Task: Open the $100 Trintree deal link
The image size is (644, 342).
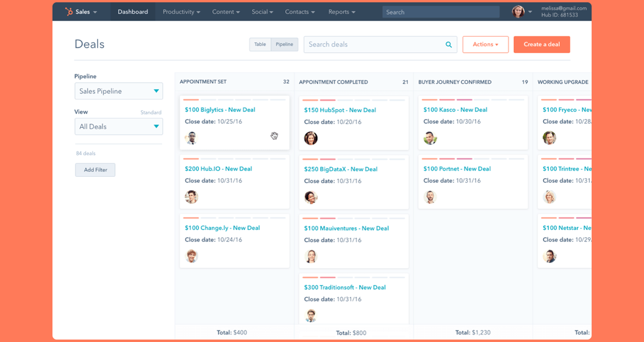Action: point(567,169)
